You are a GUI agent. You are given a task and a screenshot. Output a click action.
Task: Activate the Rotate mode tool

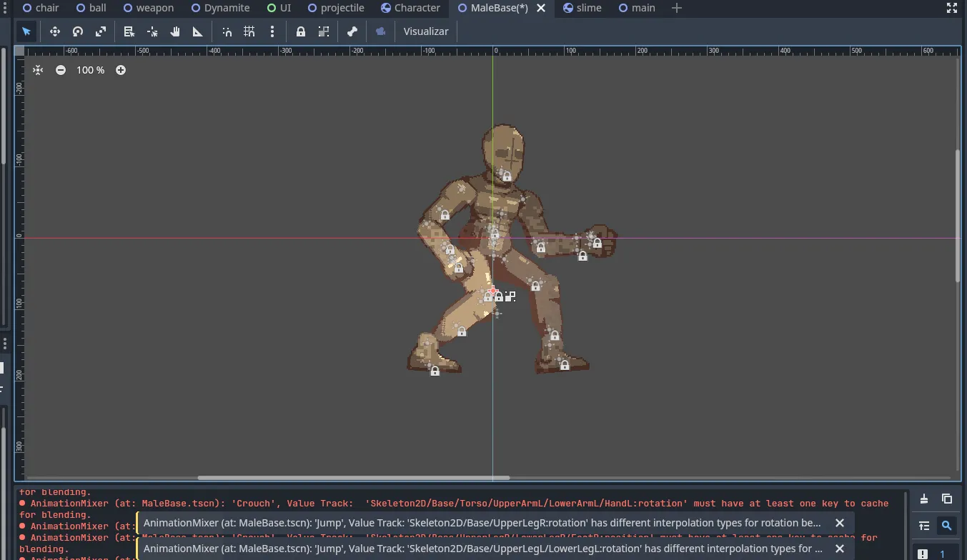pos(76,31)
